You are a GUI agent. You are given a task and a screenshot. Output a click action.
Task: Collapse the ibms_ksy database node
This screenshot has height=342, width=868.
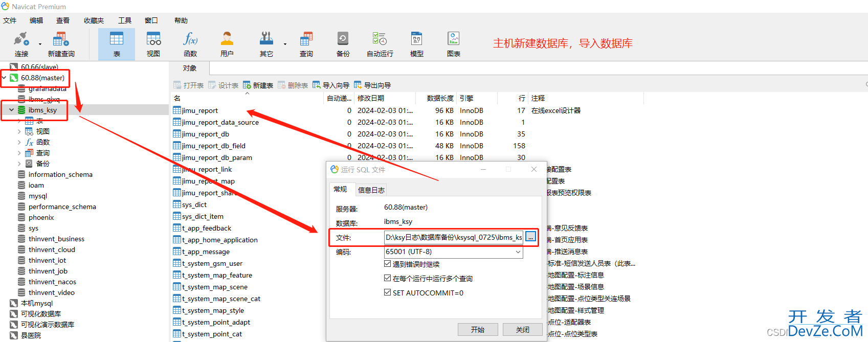point(12,110)
